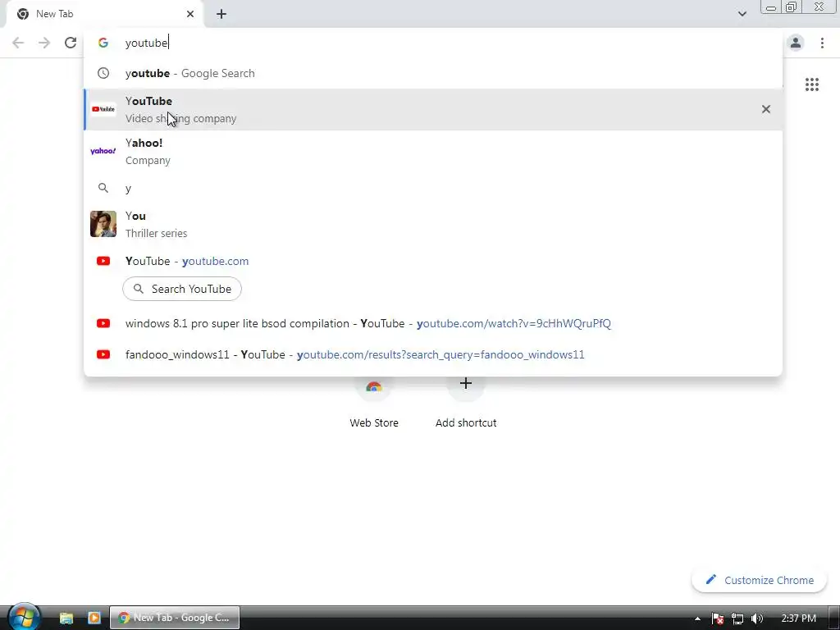Viewport: 840px width, 630px height.
Task: Click the Search YouTube button
Action: click(182, 289)
